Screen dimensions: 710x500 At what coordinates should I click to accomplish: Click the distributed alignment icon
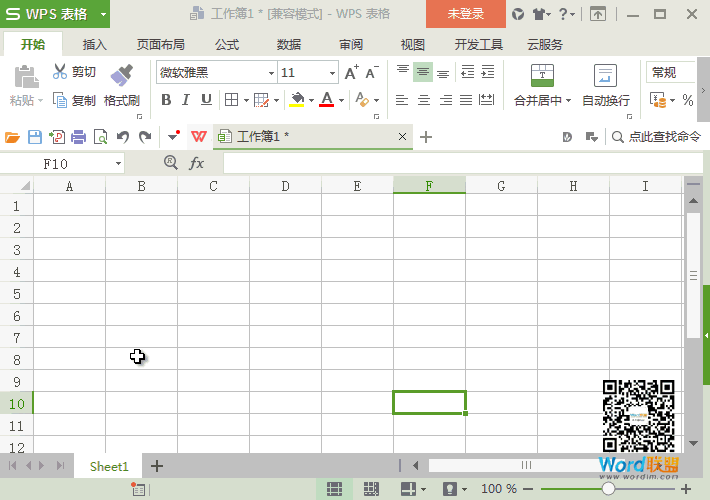[487, 100]
